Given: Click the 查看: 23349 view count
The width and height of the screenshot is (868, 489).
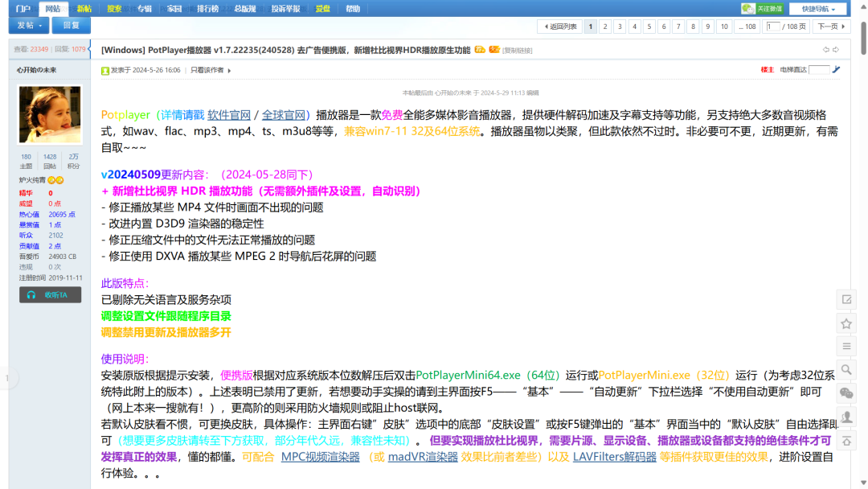Looking at the screenshot, I should point(31,49).
